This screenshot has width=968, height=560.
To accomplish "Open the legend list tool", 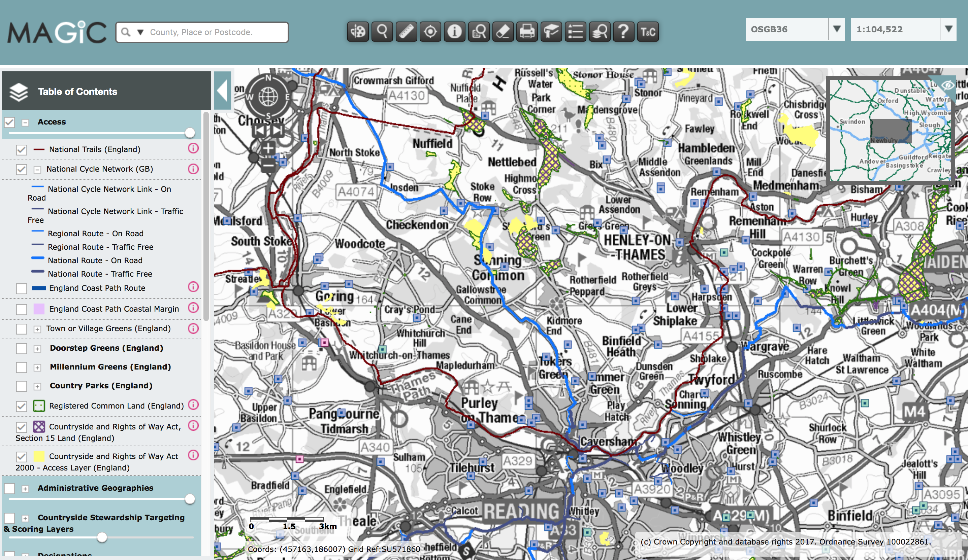I will (x=575, y=32).
